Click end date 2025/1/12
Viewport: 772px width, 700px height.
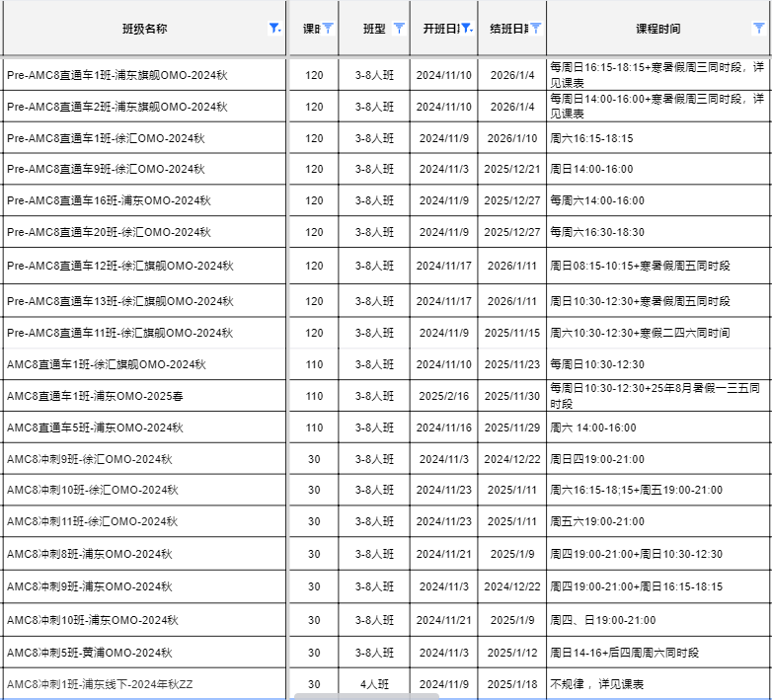tap(512, 653)
